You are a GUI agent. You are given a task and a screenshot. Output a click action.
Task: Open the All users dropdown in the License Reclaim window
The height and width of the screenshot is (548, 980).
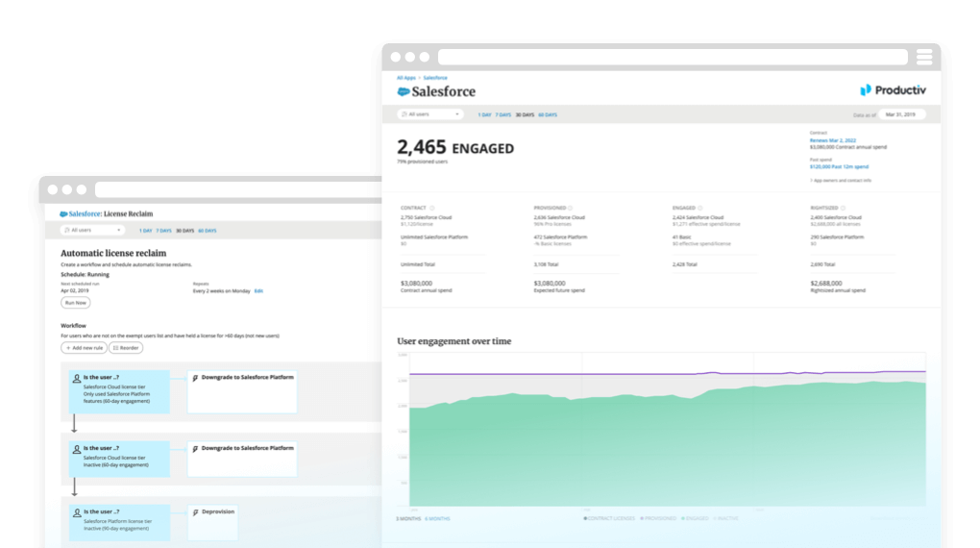[x=92, y=230]
